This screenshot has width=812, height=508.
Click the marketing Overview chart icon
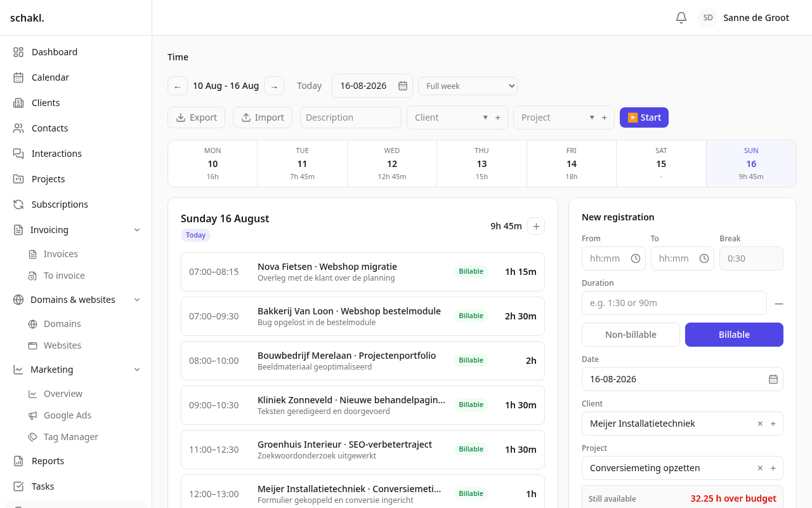click(x=32, y=394)
